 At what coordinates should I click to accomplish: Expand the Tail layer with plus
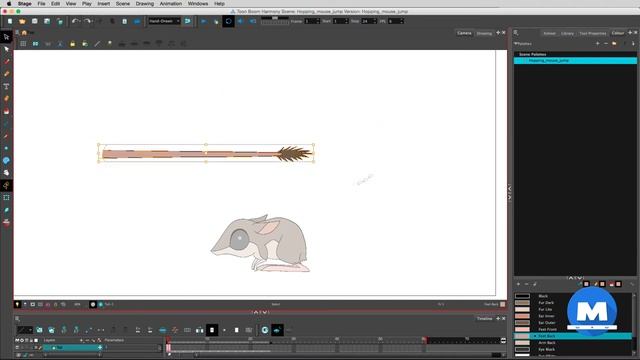[x=100, y=347]
